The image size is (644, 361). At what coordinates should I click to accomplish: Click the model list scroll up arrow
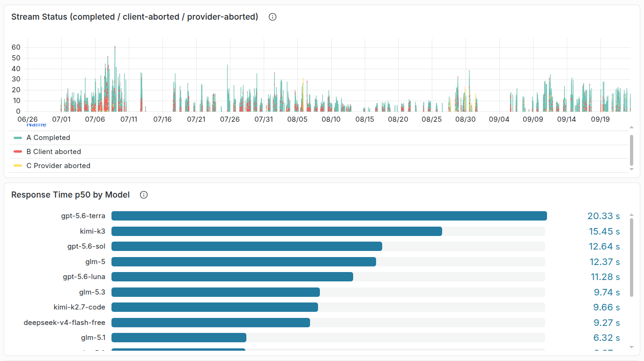(x=631, y=214)
